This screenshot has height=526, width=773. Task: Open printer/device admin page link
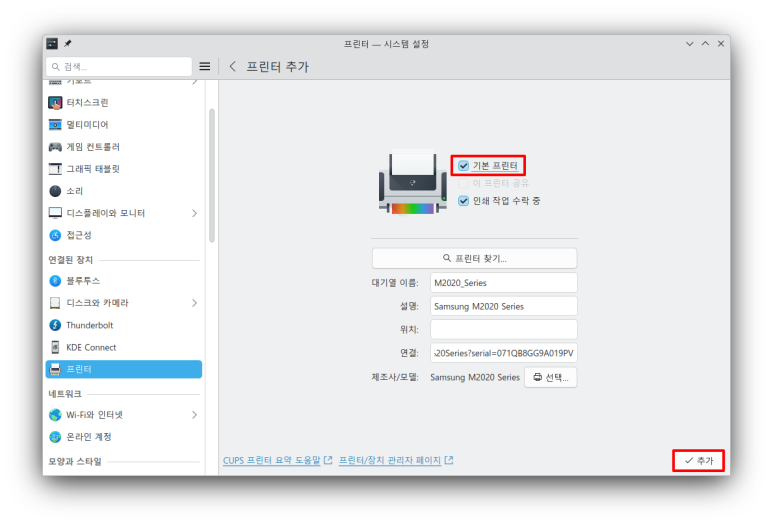point(396,460)
